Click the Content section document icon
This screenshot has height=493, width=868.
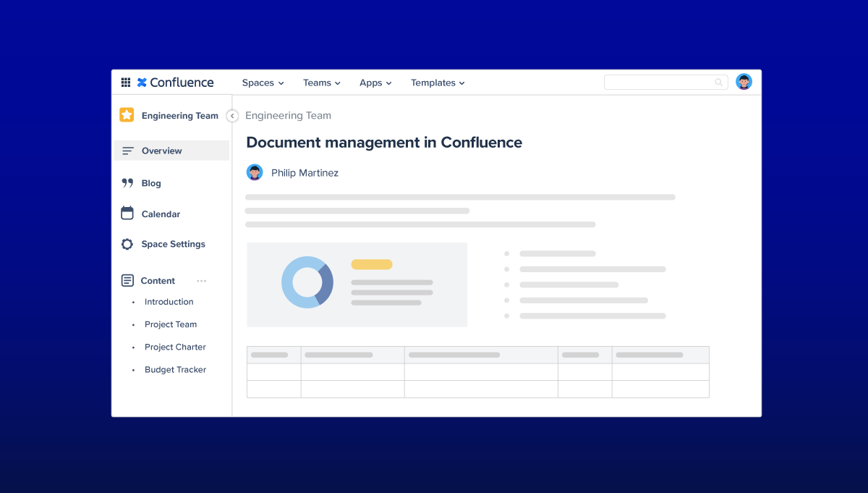(x=127, y=280)
